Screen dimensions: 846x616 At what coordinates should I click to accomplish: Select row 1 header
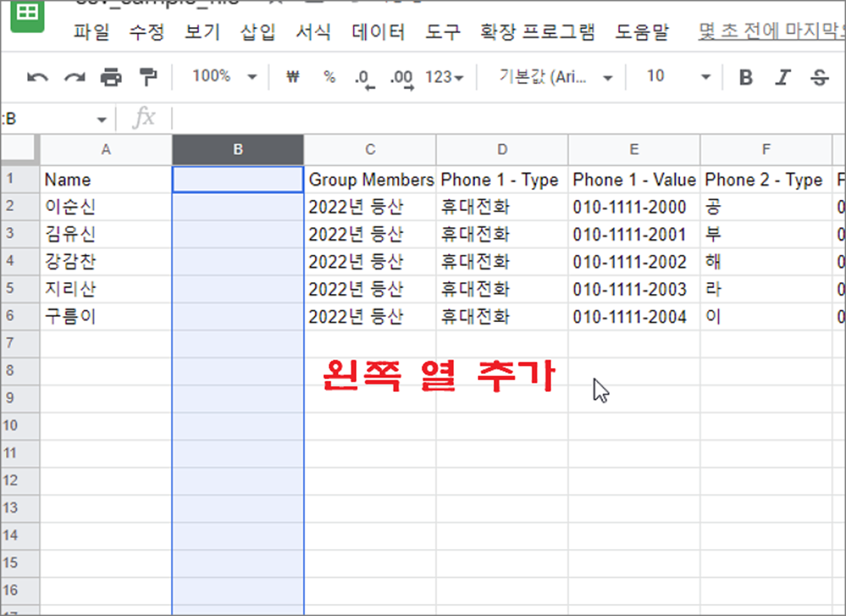(20, 179)
